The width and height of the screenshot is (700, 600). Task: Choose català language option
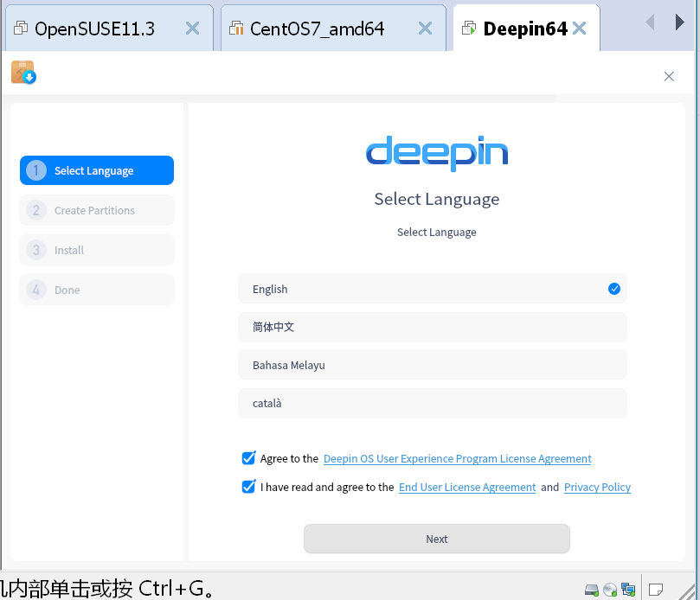[432, 403]
